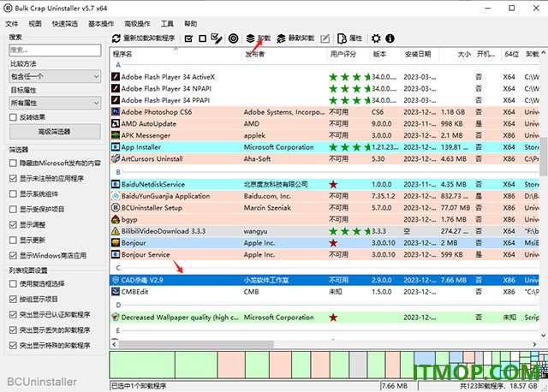Select the BaiduNetdiskService row
Viewport: 548px width, 392px height.
point(325,184)
